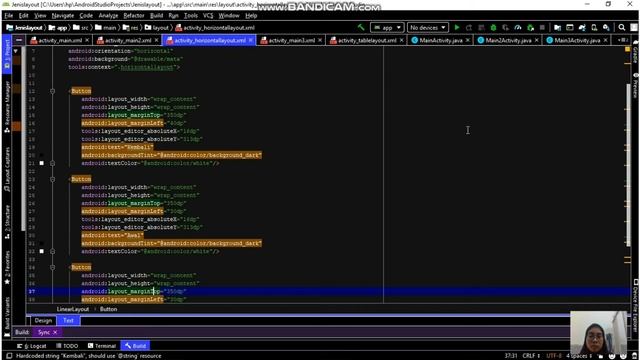Open SDK Manager icon
This screenshot has height=360, width=640.
tap(607, 27)
